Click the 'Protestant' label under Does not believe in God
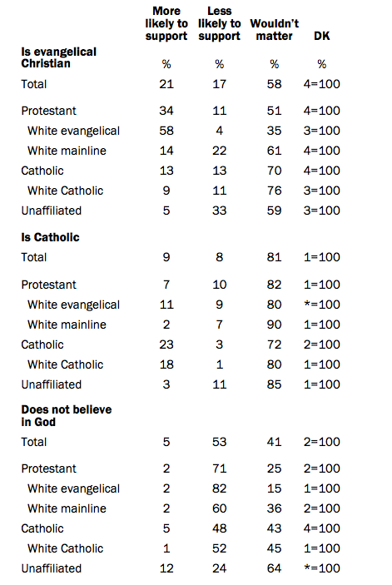 48,468
